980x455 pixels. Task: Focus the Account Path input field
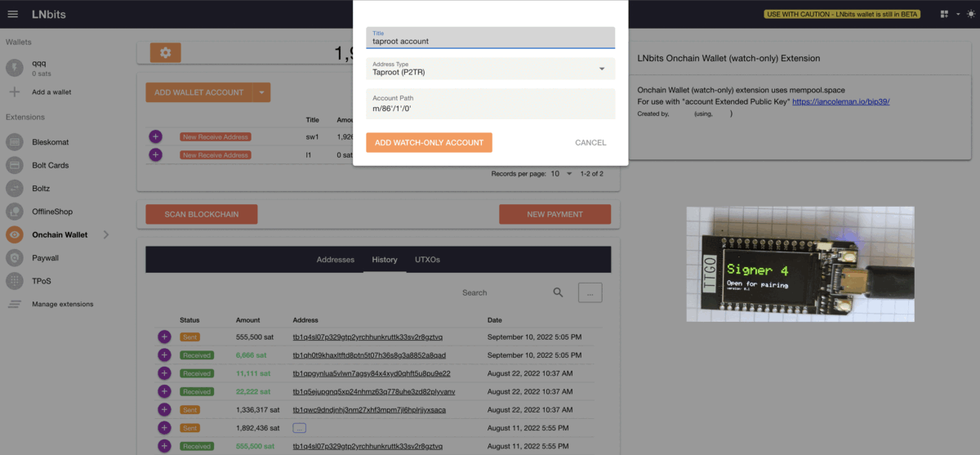[x=490, y=104]
